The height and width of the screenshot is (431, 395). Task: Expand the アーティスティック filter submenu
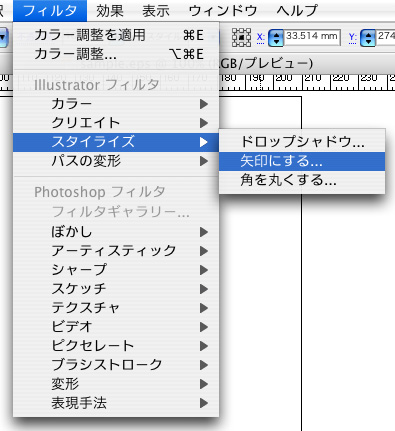(x=116, y=251)
